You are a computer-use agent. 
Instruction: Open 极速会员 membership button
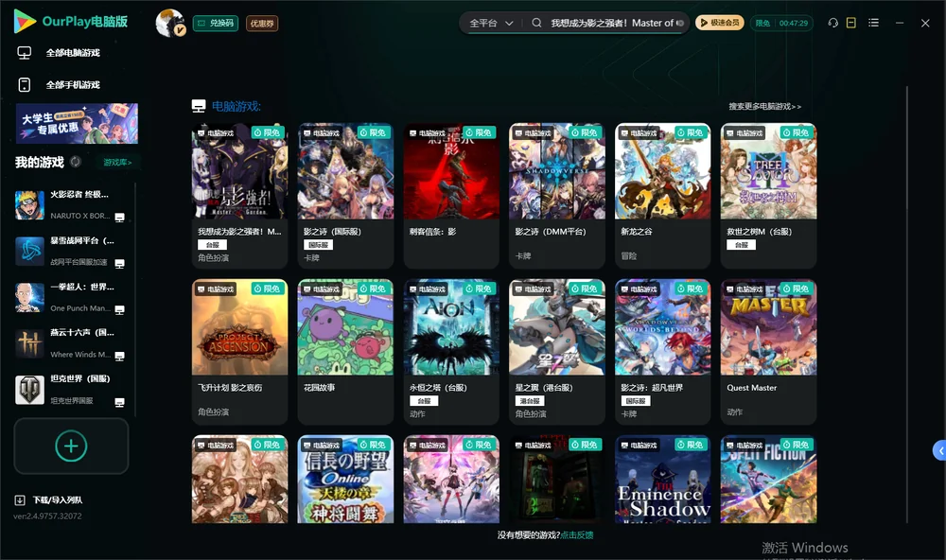720,23
